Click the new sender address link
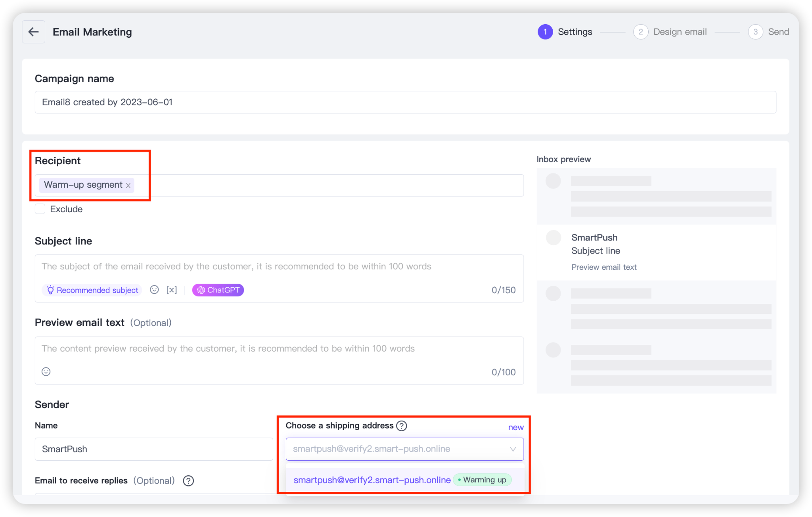The image size is (812, 517). point(516,427)
